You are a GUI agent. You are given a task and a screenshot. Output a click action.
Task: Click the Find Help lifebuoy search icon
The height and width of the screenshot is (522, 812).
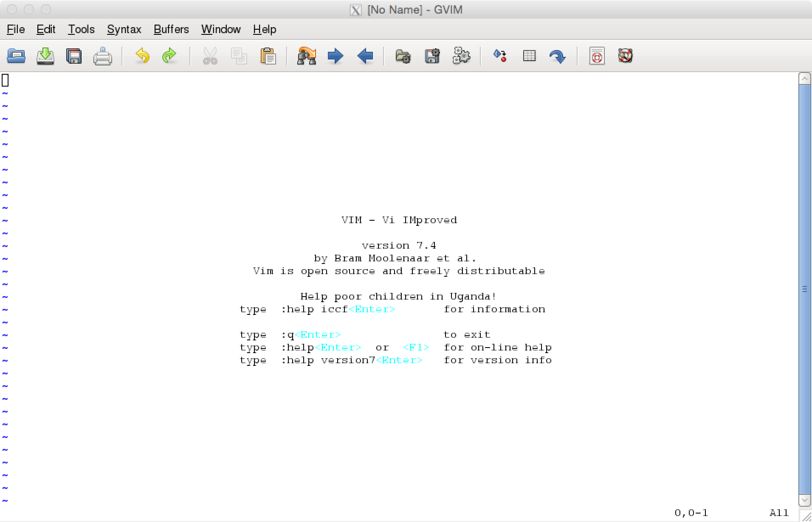pos(626,56)
